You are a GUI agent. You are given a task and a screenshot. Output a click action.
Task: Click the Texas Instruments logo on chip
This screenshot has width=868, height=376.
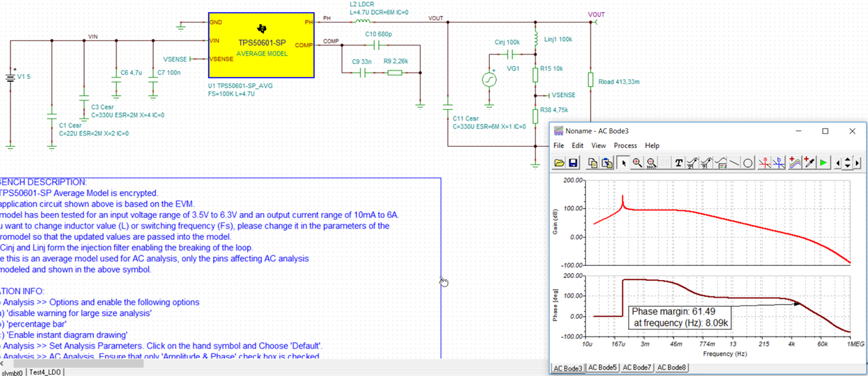[262, 28]
